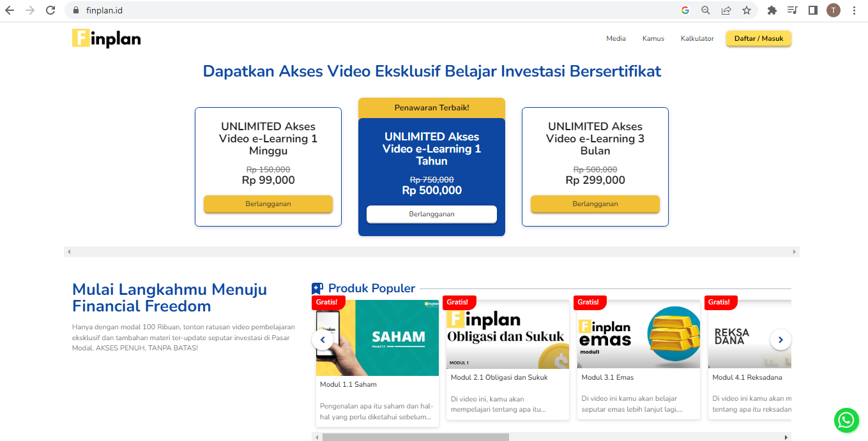Go back using browser back arrow
This screenshot has width=868, height=441.
(x=10, y=10)
